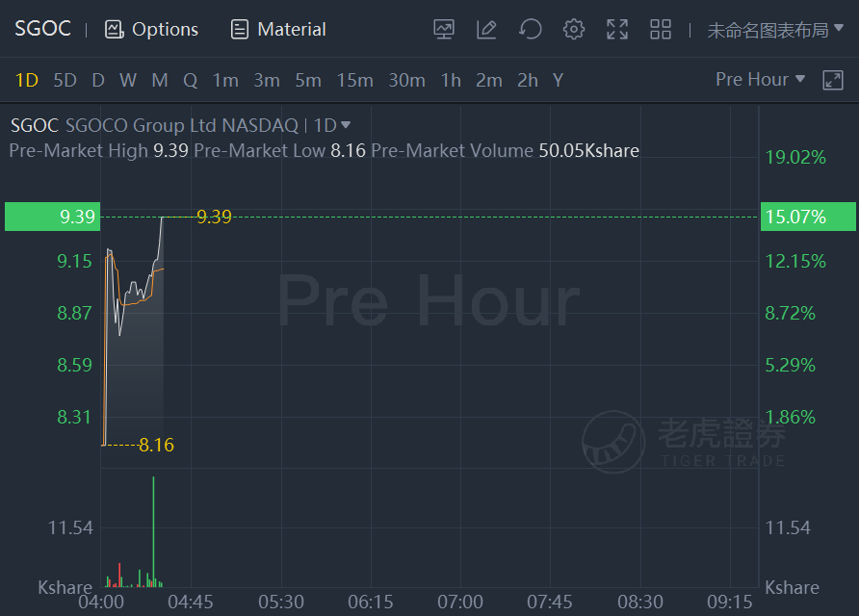Select the 1D timeframe option
Viewport: 859px width, 616px height.
coord(26,81)
